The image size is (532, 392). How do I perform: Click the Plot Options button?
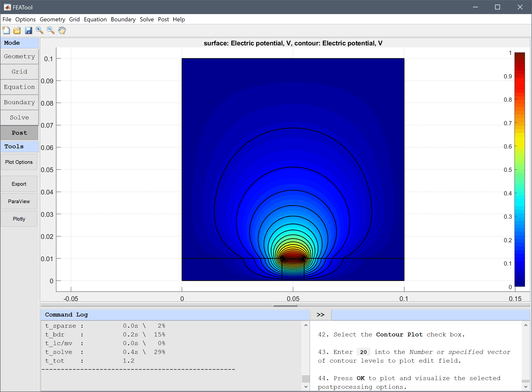pyautogui.click(x=19, y=161)
